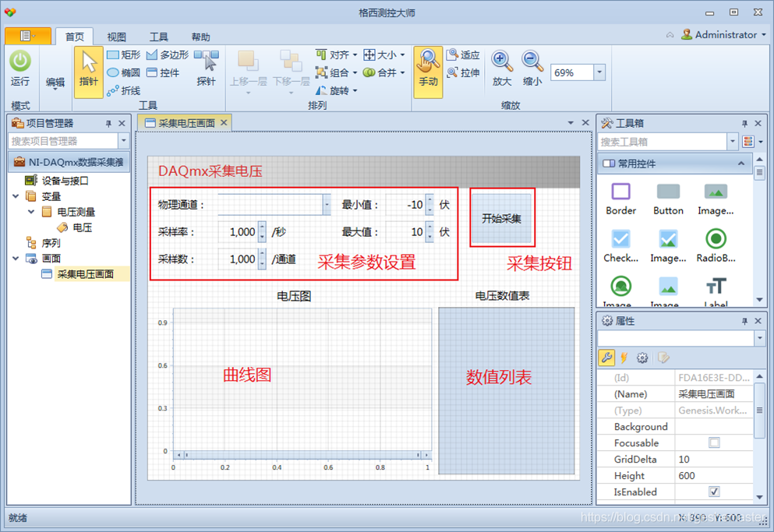The width and height of the screenshot is (774, 532).
Task: Select the 椭圆 ellipse drawing tool
Action: point(123,72)
